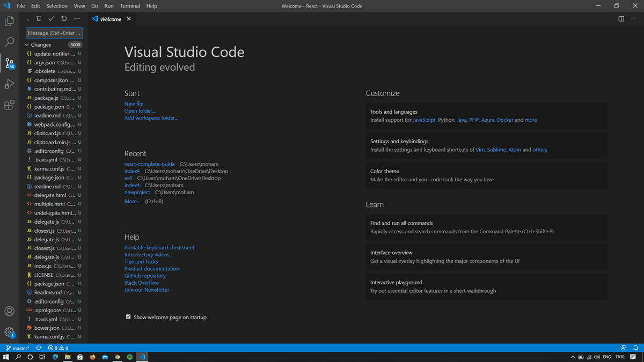Uncheck Show welcome page on startup
644x362 pixels.
pos(128,317)
